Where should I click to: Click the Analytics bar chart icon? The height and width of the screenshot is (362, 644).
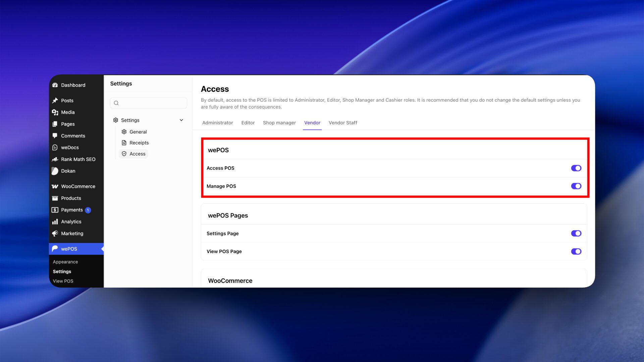click(55, 222)
